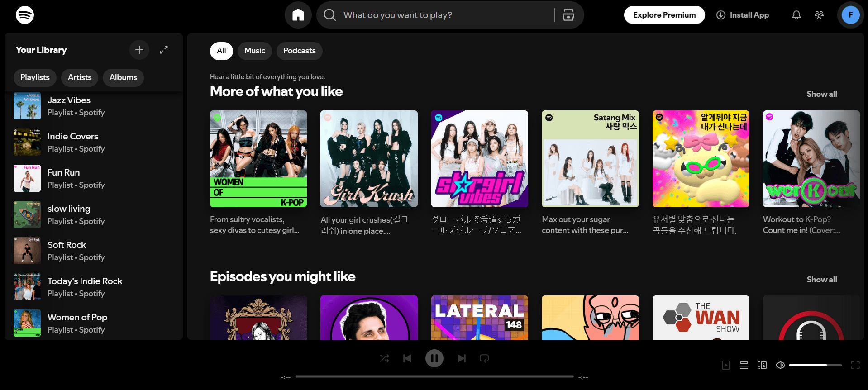Mute volume with speaker icon

[x=780, y=365]
